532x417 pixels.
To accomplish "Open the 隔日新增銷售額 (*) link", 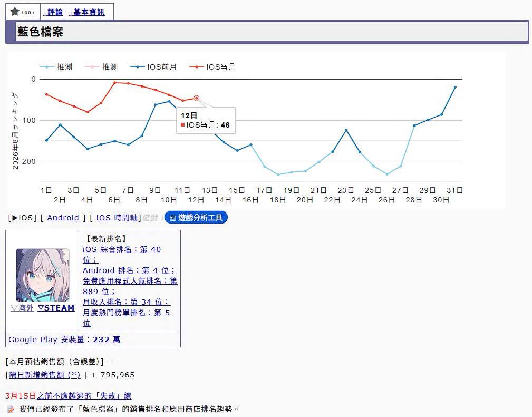I will [x=45, y=375].
